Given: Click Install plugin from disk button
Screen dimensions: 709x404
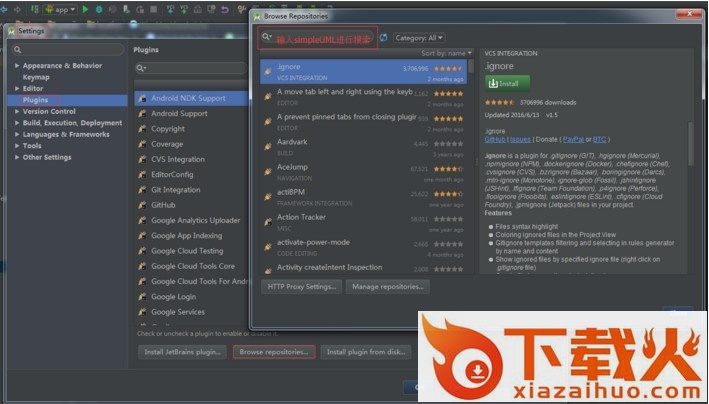Looking at the screenshot, I should [x=366, y=352].
